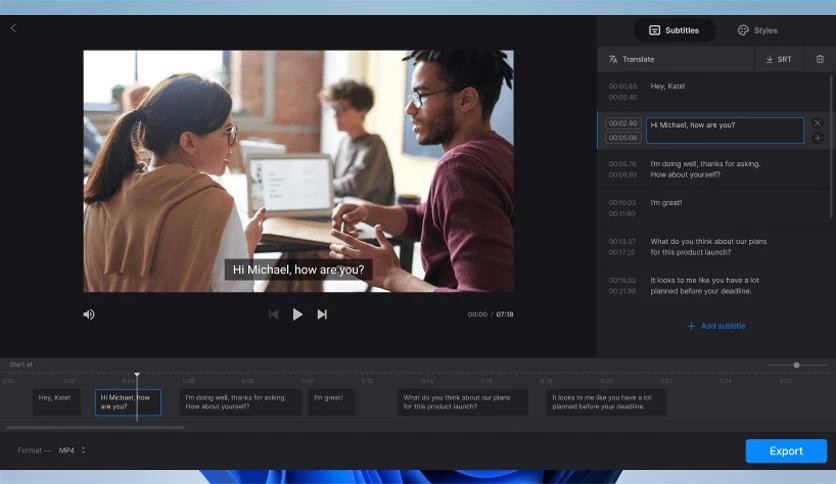Screen dimensions: 836x484
Task: Select 'I'm great!' clip in timeline
Action: click(x=332, y=402)
